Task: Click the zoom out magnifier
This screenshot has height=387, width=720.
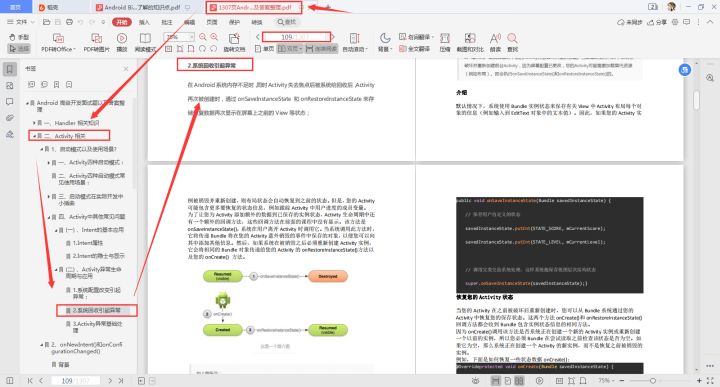Action: click(x=203, y=37)
